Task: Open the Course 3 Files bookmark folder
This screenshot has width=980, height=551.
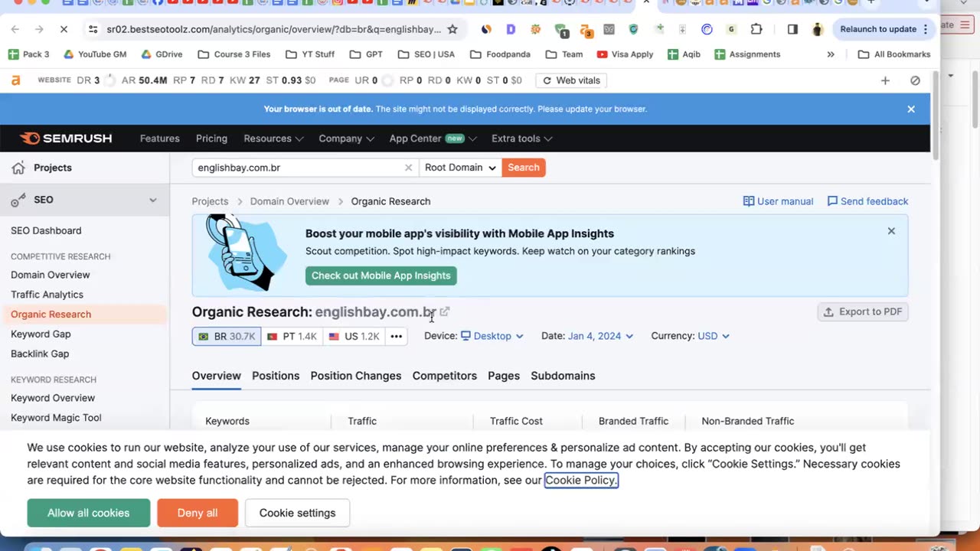Action: [234, 54]
